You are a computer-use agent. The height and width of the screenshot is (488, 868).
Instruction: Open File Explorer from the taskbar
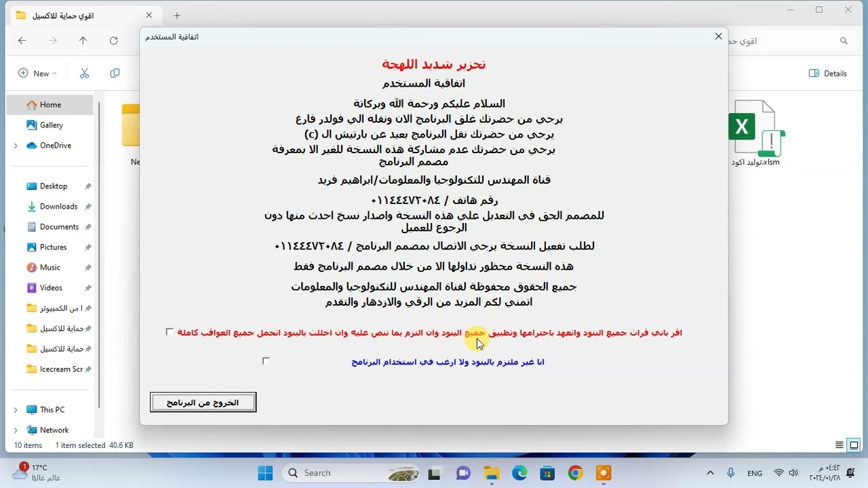coord(491,472)
